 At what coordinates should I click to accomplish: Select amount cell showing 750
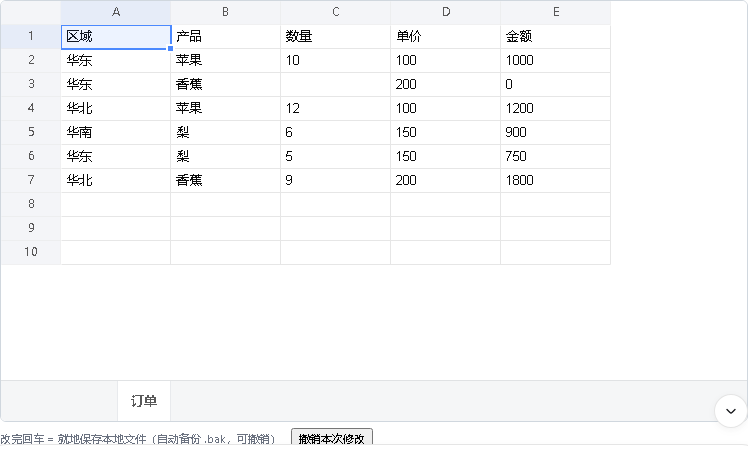[x=556, y=156]
